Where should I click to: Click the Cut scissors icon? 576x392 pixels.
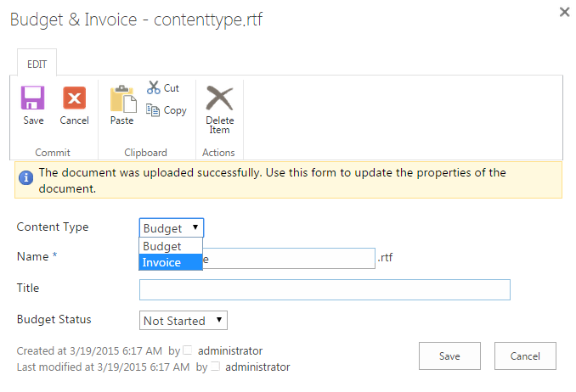coord(154,87)
